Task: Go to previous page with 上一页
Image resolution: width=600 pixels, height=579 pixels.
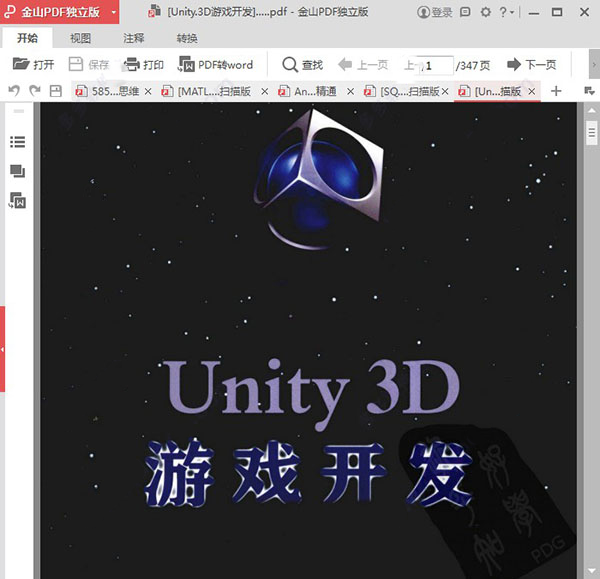Action: tap(363, 64)
